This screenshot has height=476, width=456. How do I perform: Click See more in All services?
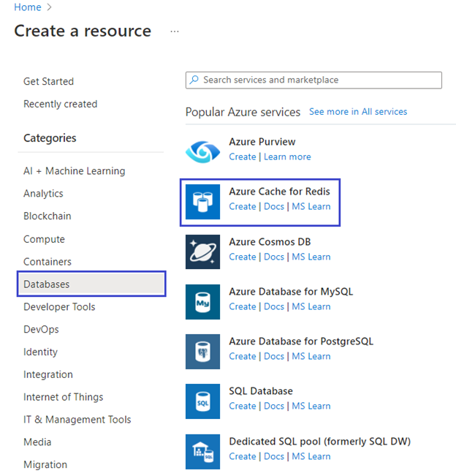358,112
